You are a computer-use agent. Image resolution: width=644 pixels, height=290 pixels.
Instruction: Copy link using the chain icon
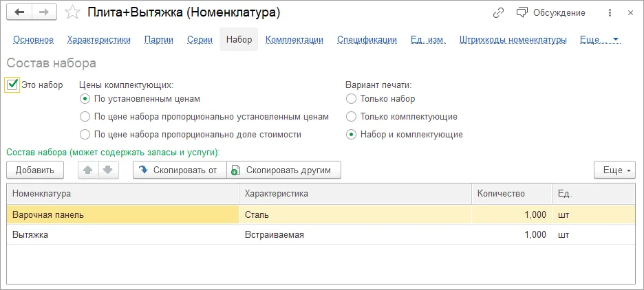[x=498, y=13]
